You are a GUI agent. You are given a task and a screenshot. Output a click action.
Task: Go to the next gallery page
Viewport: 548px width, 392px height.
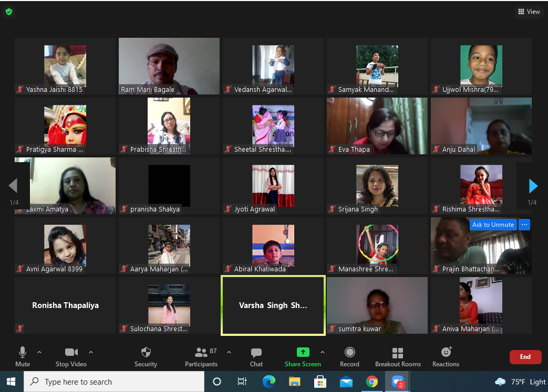[533, 186]
